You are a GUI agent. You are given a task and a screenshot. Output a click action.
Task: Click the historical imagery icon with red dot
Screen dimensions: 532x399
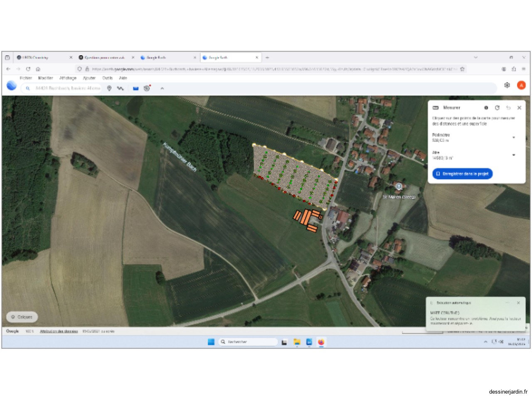pyautogui.click(x=147, y=88)
